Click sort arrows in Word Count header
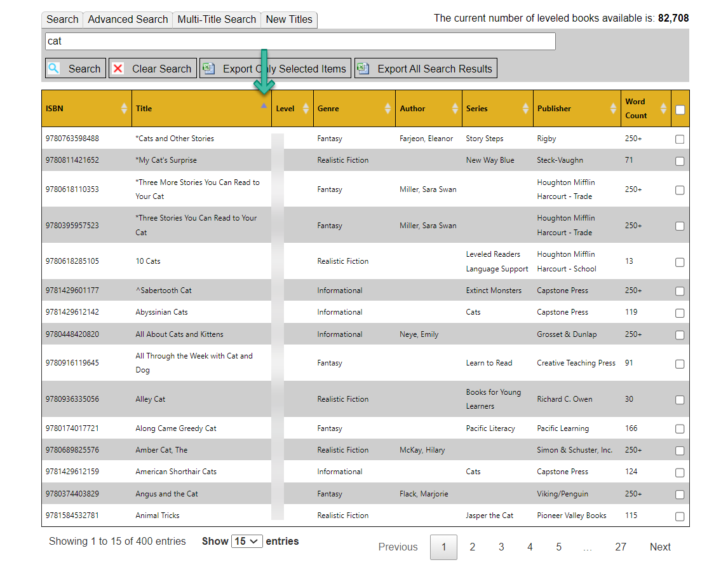This screenshot has width=728, height=567. click(x=664, y=109)
